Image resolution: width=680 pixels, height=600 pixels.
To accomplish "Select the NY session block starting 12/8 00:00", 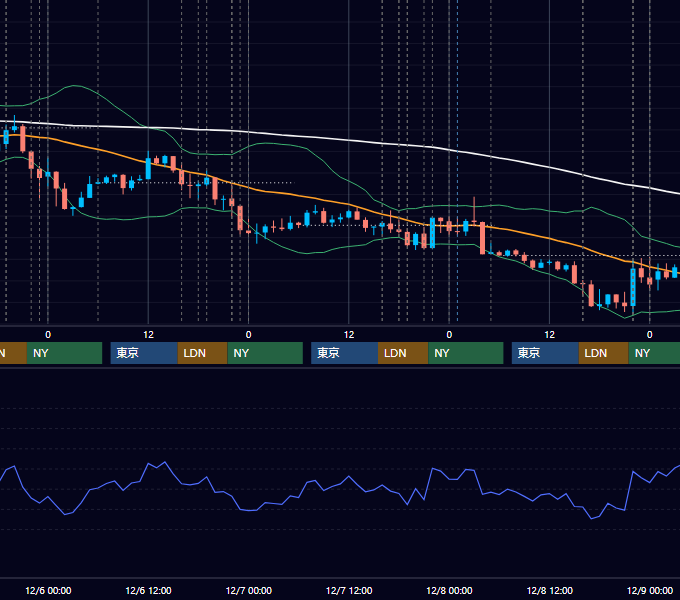I will [x=466, y=353].
